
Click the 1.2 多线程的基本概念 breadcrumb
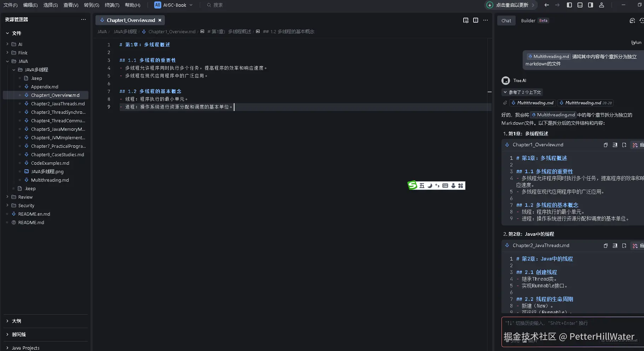click(x=289, y=31)
